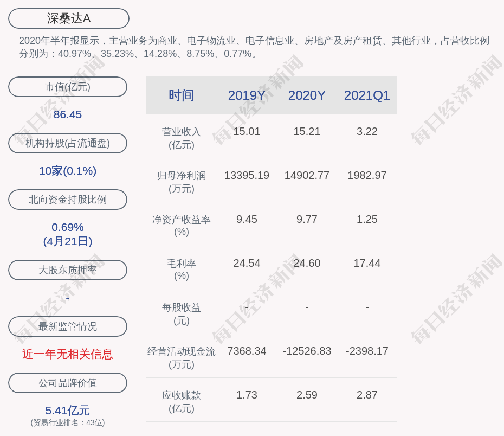The height and width of the screenshot is (436, 504).
Task: Click the 0.69% northbound holding value
Action: (68, 227)
